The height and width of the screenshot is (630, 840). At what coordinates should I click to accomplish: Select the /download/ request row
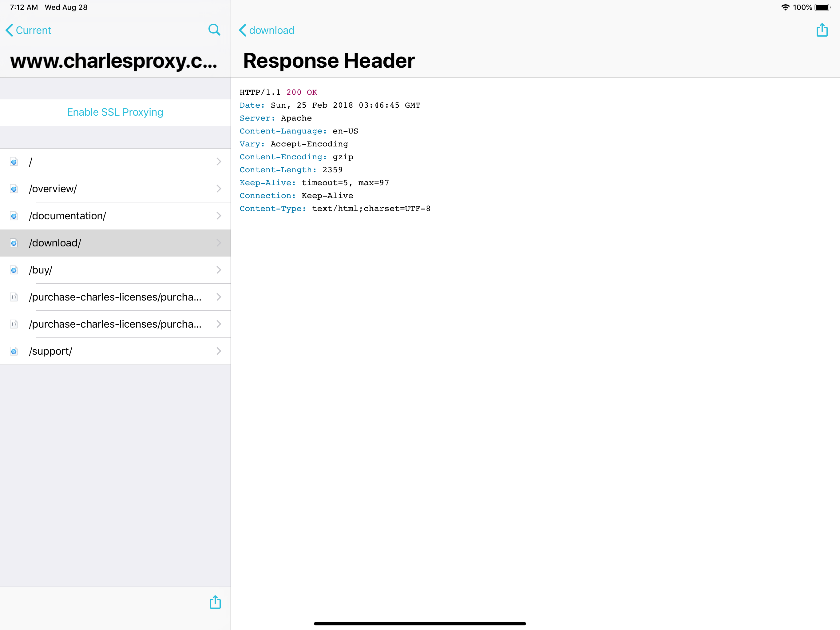click(114, 243)
